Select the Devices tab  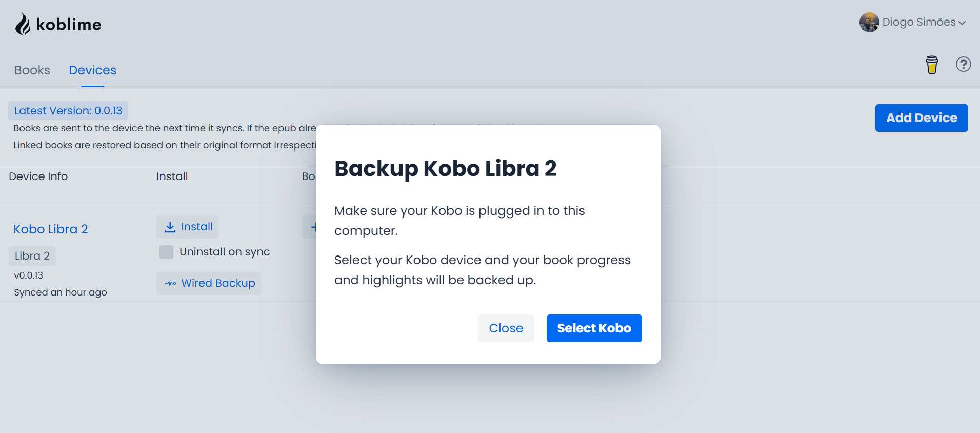[93, 70]
